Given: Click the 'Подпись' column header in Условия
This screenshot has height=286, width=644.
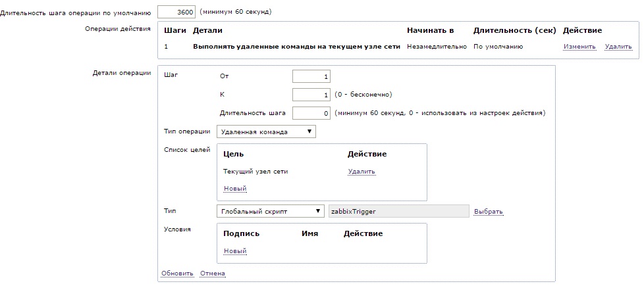Looking at the screenshot, I should coord(241,233).
